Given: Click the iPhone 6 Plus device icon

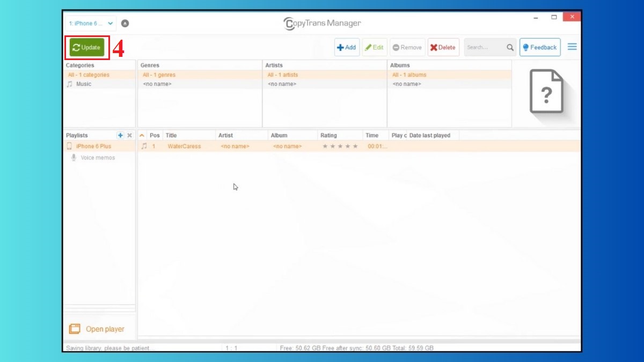Looking at the screenshot, I should [x=69, y=146].
